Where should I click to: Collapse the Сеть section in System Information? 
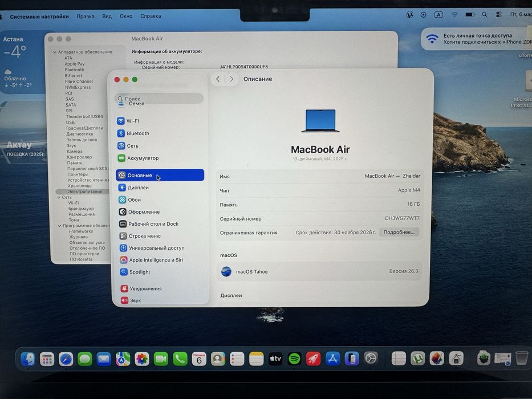pyautogui.click(x=59, y=197)
